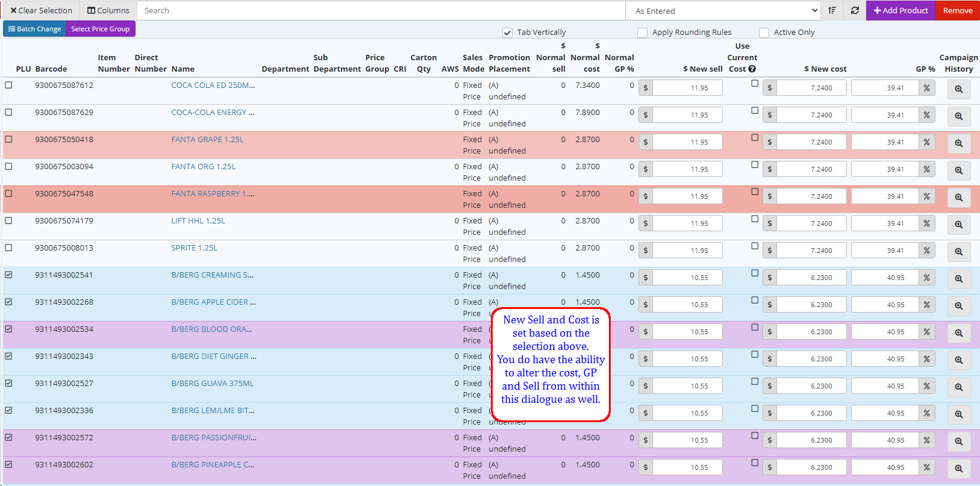Open the B/BERG PASSIONFRUI product link
The width and height of the screenshot is (980, 486).
pos(214,437)
